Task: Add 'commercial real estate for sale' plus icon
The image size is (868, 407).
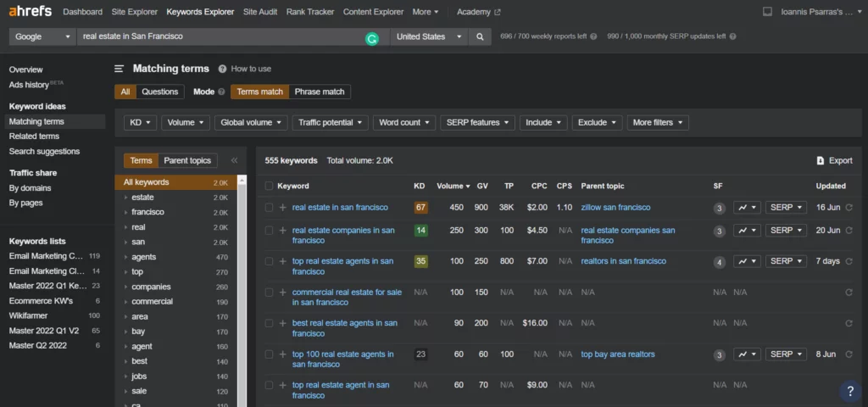Action: pyautogui.click(x=283, y=293)
